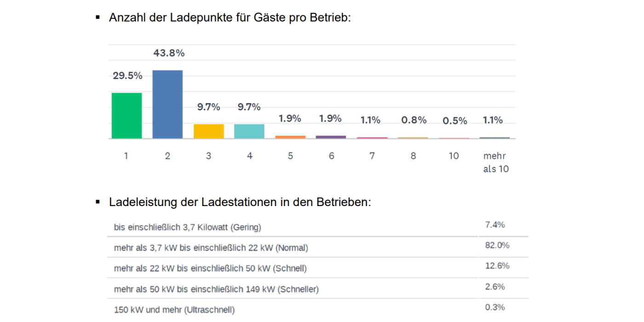Click the "50 kW (Schnell)" table row
Viewport: 644px width, 322px height.
pyautogui.click(x=210, y=268)
